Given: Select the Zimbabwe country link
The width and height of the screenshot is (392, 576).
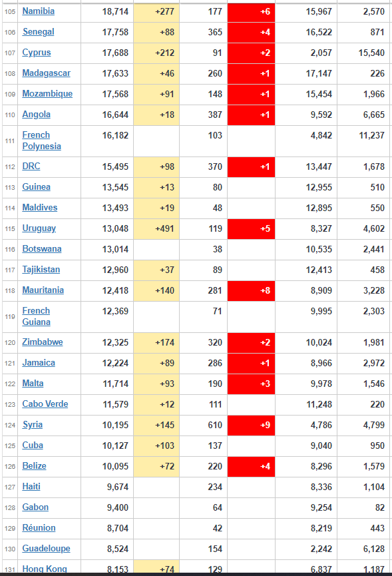Looking at the screenshot, I should tap(43, 342).
